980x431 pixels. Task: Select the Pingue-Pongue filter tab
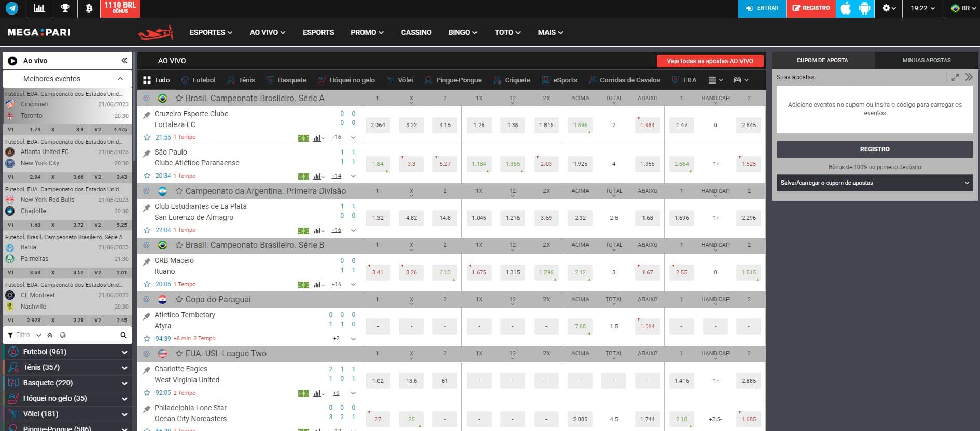453,80
